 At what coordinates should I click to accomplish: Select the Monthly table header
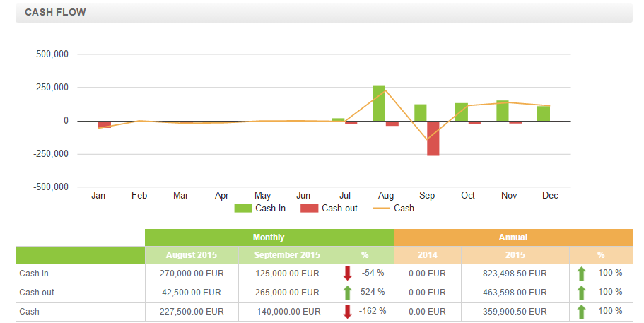269,237
